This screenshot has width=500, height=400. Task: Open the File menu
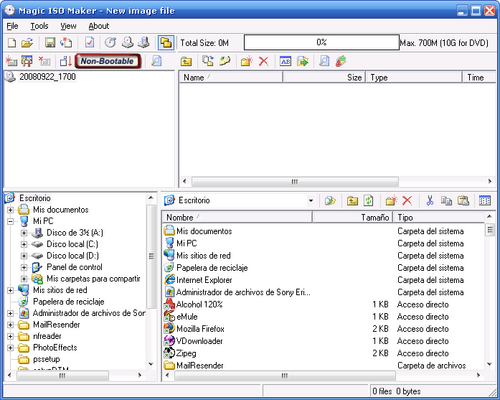(13, 26)
